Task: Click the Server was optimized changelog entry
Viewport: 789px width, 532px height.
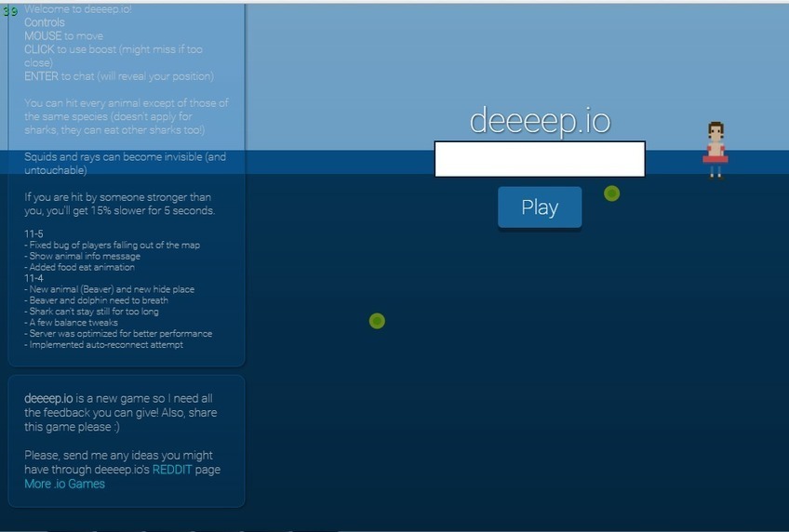Action: [x=120, y=333]
